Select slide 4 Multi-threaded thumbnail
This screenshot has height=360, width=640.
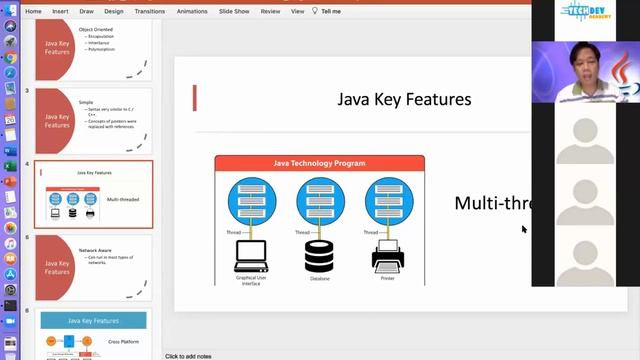pyautogui.click(x=93, y=194)
